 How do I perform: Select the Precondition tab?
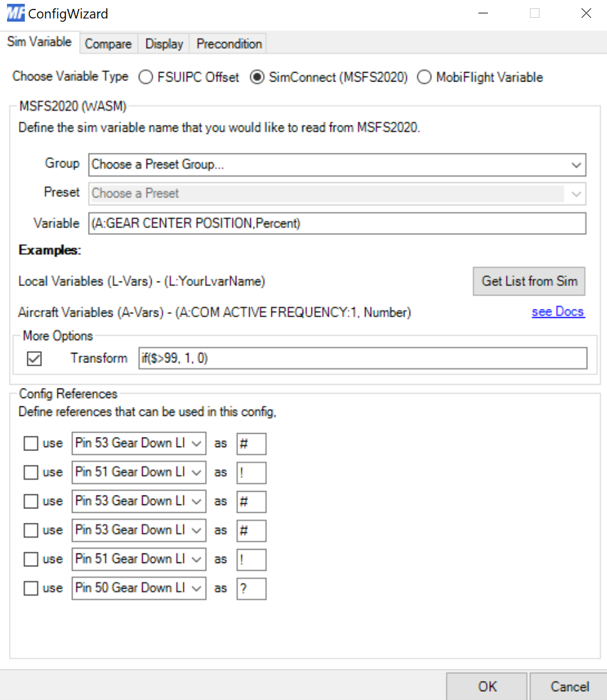229,44
